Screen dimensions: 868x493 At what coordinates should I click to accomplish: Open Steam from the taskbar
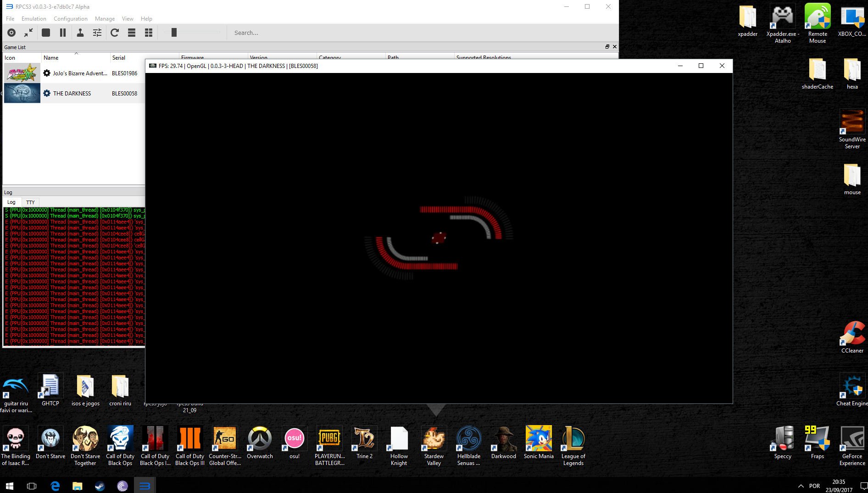(x=100, y=486)
